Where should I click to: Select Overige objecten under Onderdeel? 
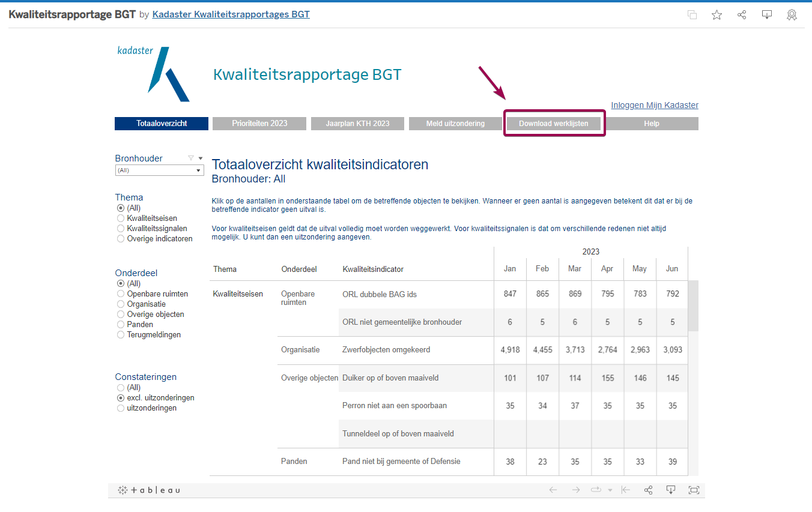click(121, 314)
